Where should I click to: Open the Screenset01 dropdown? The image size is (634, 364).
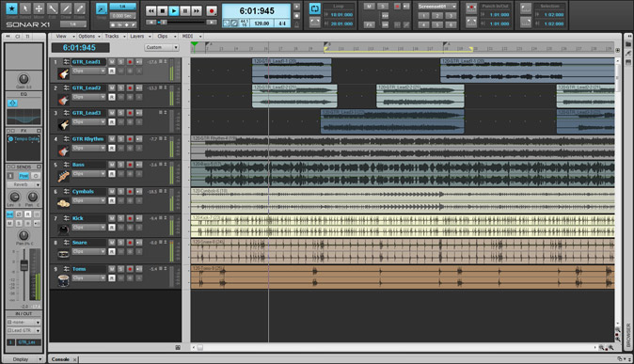point(436,7)
